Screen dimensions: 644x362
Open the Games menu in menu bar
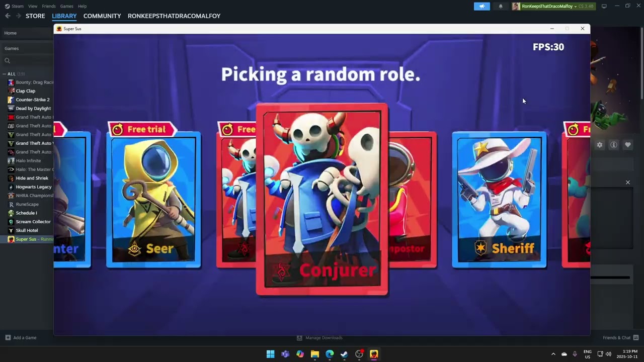click(x=66, y=6)
